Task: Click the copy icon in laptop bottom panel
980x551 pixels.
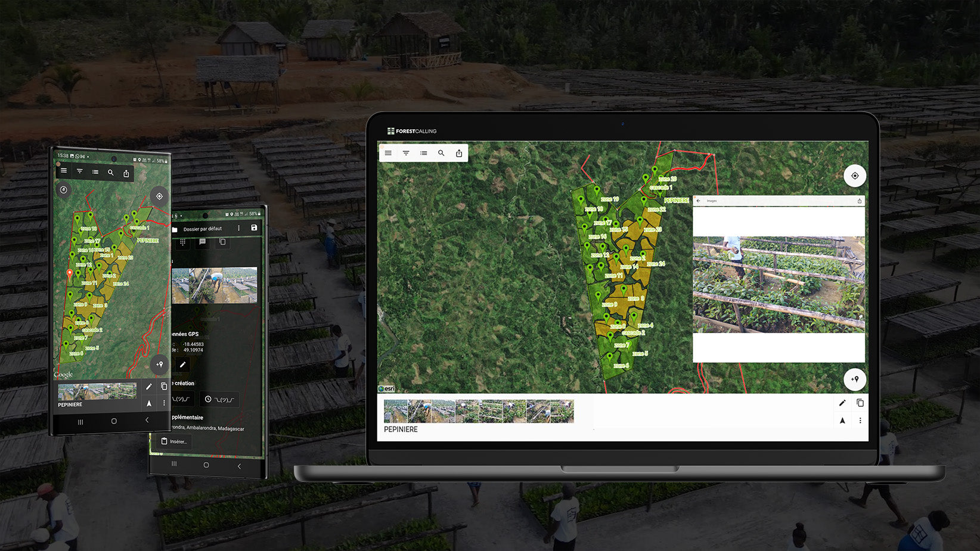Action: point(860,403)
